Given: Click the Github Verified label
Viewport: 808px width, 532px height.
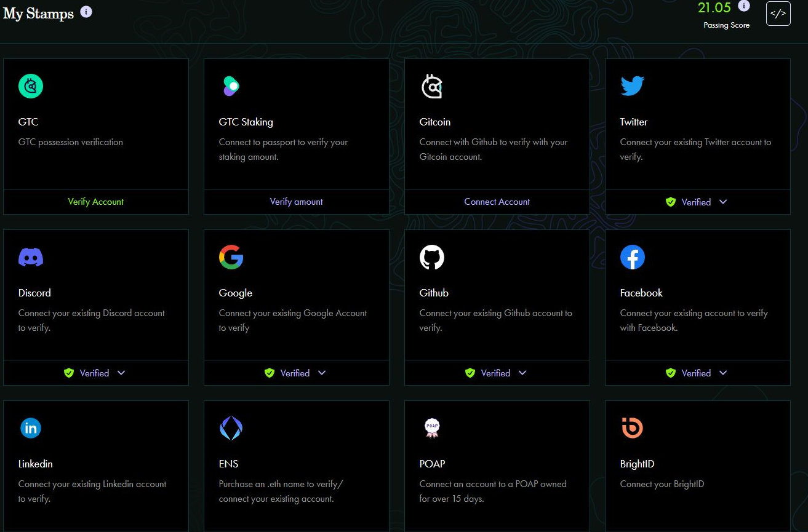Looking at the screenshot, I should pos(495,373).
